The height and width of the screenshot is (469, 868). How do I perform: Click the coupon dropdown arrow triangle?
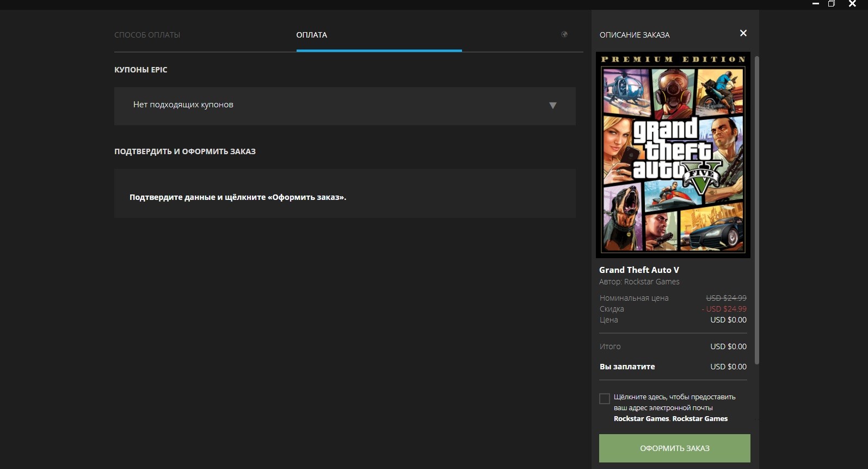[553, 106]
